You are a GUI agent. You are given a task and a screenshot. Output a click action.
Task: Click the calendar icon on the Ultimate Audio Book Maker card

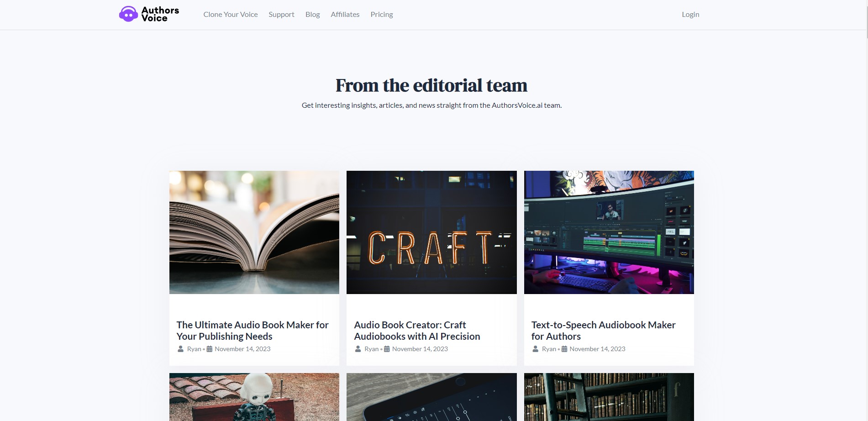click(210, 349)
